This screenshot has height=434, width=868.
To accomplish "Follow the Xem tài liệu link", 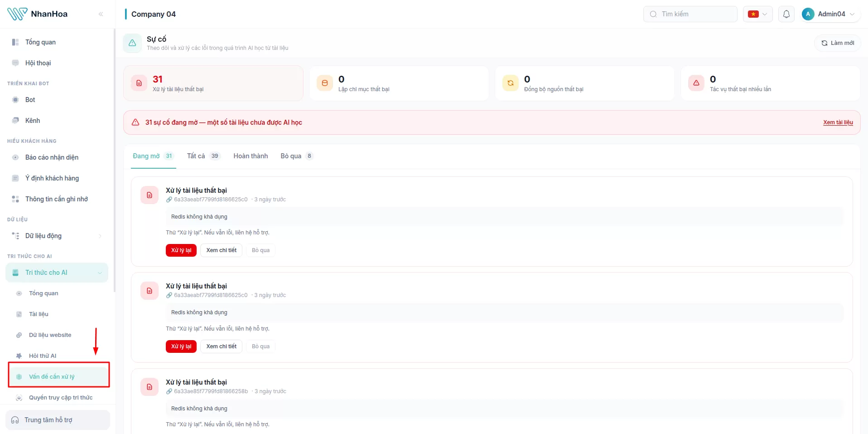I will pos(838,122).
